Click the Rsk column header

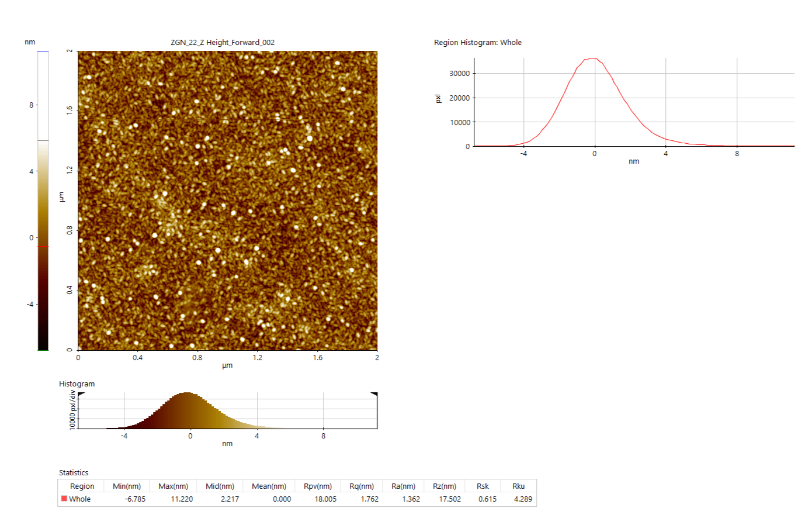pos(483,486)
